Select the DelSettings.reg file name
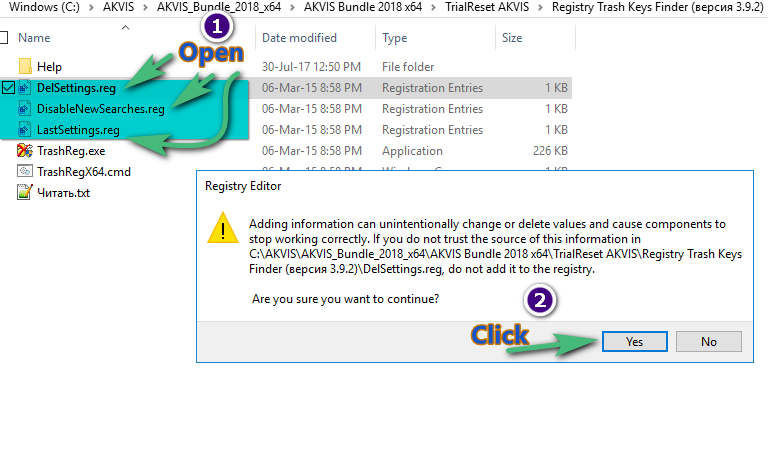This screenshot has width=768, height=463. click(76, 88)
